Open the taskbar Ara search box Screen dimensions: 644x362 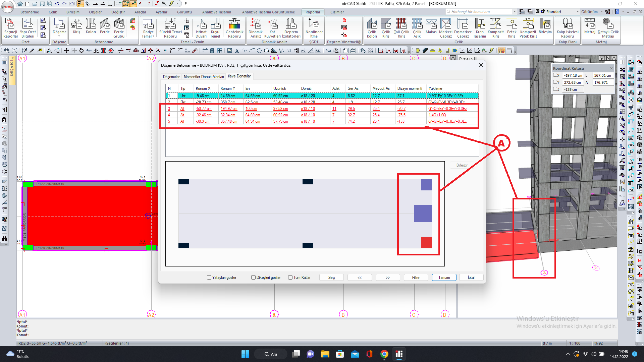[270, 354]
